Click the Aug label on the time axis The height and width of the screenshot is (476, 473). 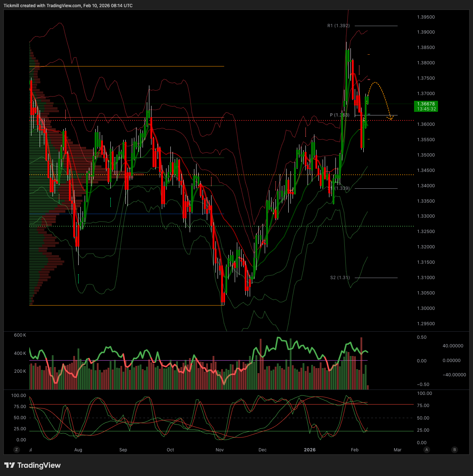coord(78,450)
